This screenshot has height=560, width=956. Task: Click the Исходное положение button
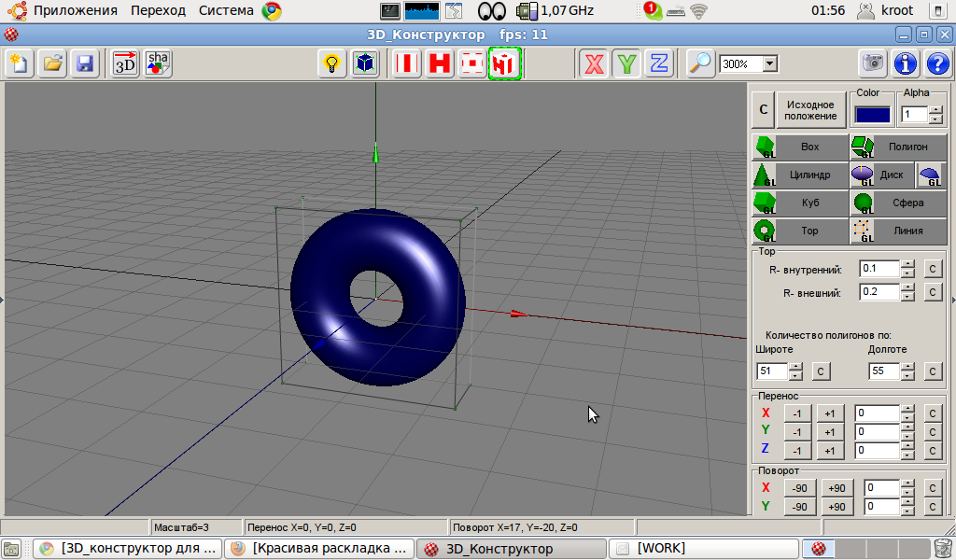pyautogui.click(x=809, y=110)
